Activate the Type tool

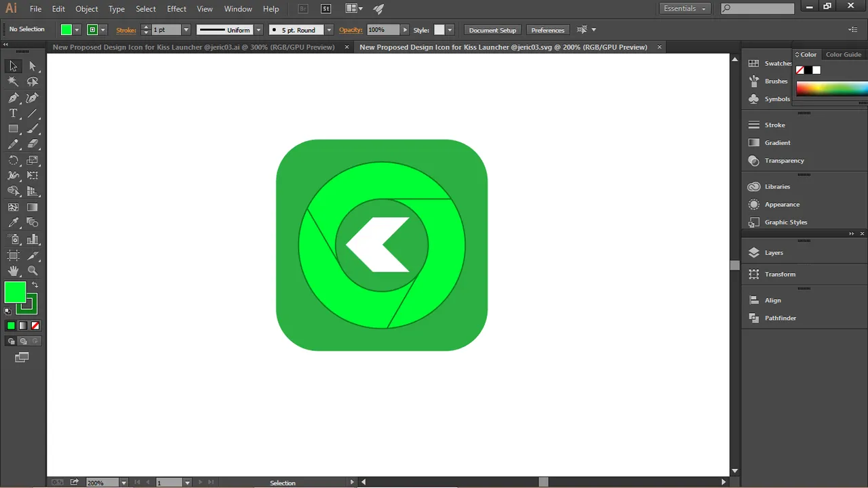click(x=13, y=113)
